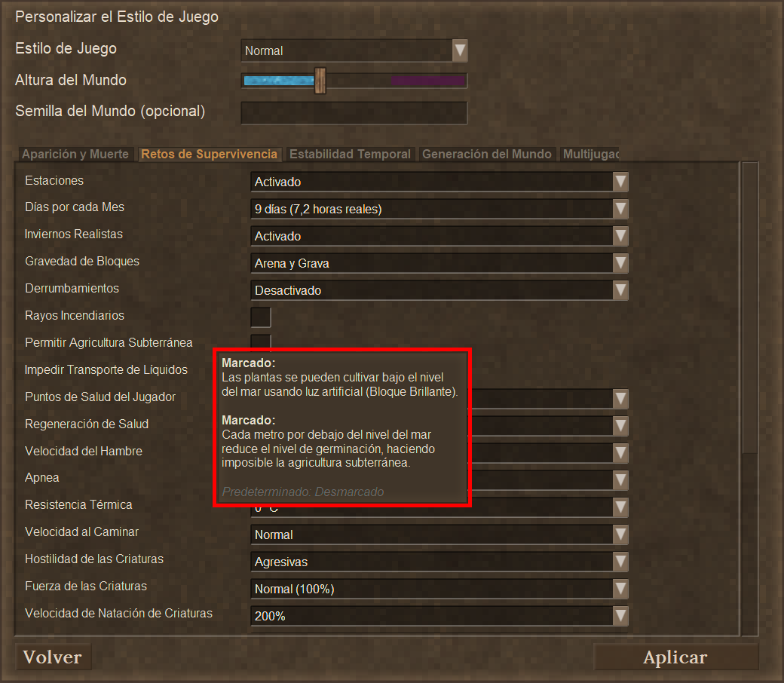This screenshot has height=683, width=784.
Task: Open the Derrumbamientos dropdown arrow
Action: [x=620, y=290]
